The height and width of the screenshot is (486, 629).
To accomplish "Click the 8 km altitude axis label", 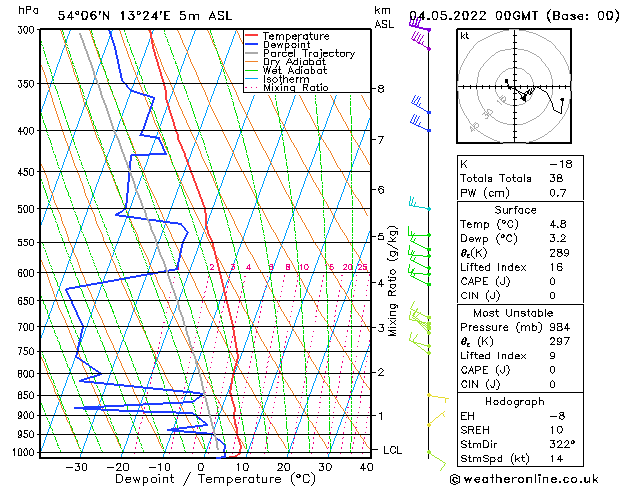I will pyautogui.click(x=380, y=89).
